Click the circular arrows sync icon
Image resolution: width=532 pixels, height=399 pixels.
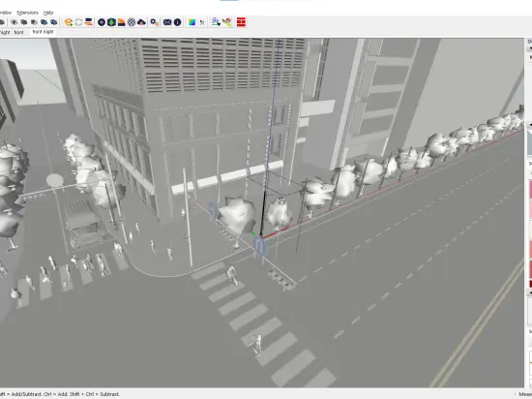(x=78, y=22)
